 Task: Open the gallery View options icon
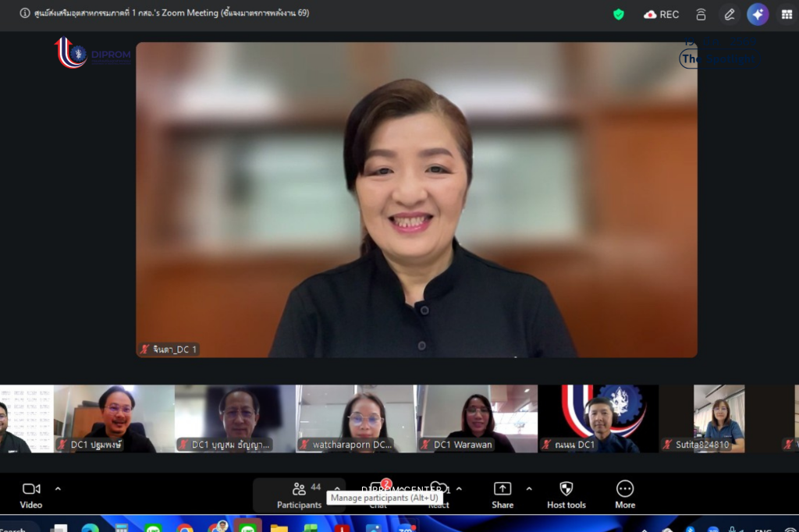787,14
